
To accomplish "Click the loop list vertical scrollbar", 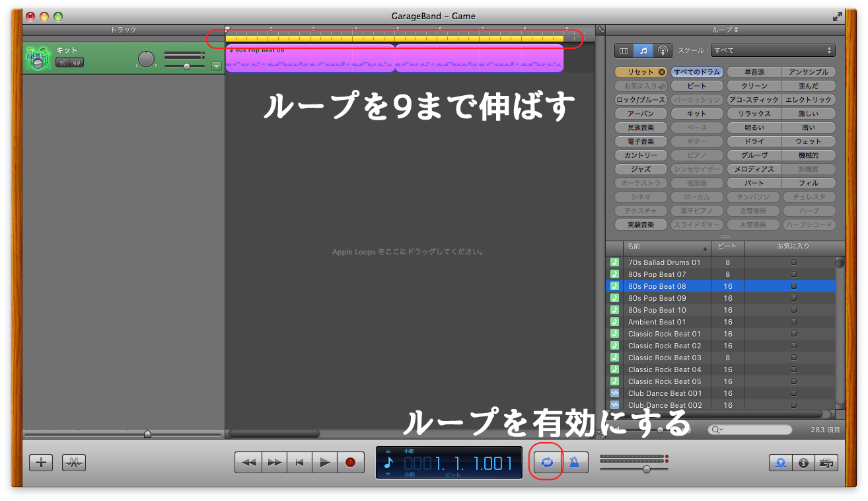I will [840, 332].
